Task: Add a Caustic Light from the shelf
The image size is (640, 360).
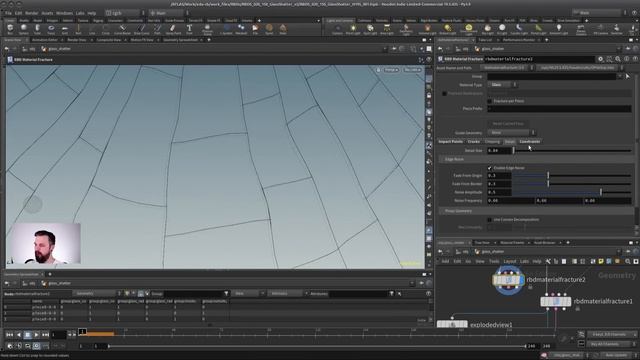Action: coord(519,29)
